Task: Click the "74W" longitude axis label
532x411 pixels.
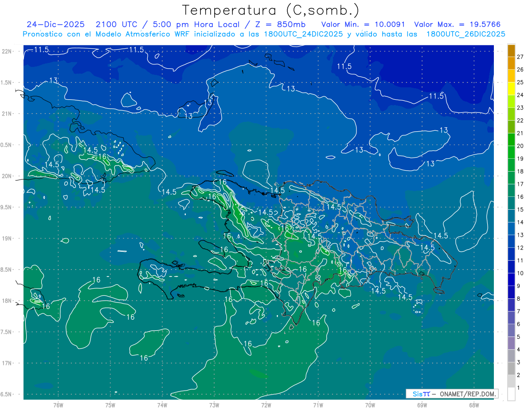Action: 162,405
